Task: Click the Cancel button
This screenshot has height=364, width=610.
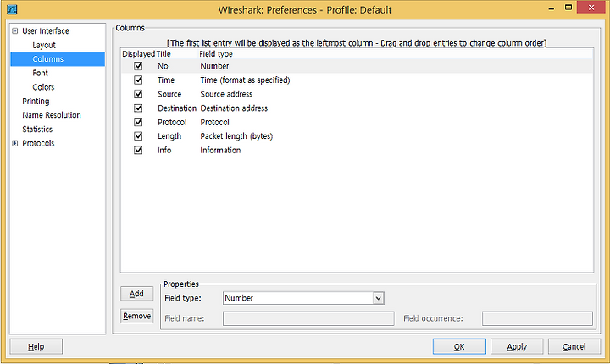Action: (574, 346)
